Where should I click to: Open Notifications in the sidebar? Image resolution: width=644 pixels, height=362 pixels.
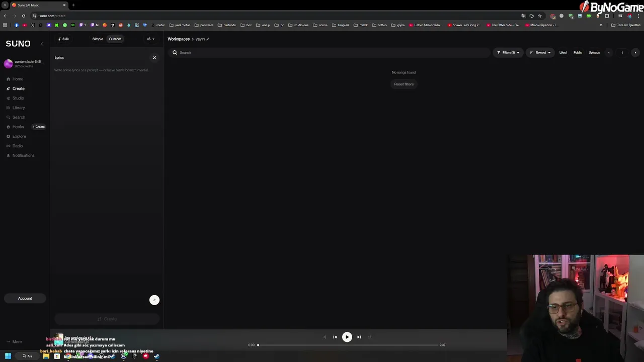point(20,155)
